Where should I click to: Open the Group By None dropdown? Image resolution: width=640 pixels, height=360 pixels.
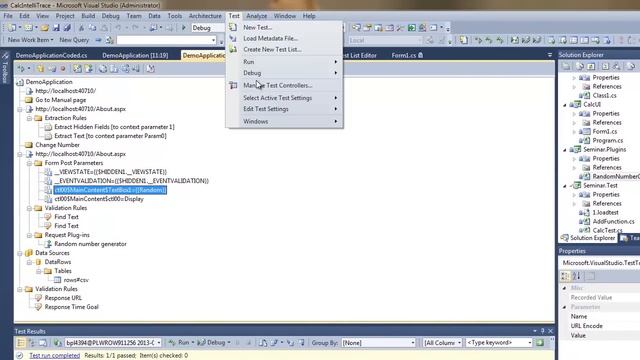pyautogui.click(x=413, y=343)
